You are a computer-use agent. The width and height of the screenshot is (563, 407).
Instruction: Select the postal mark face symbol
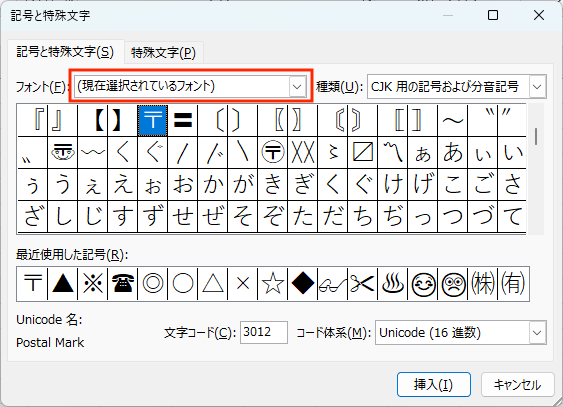point(63,153)
